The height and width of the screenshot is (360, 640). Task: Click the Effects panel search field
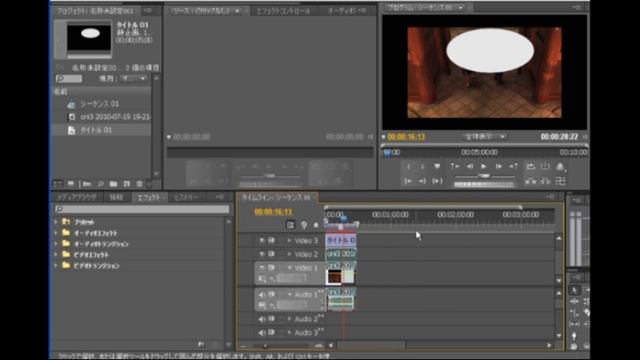(142, 209)
